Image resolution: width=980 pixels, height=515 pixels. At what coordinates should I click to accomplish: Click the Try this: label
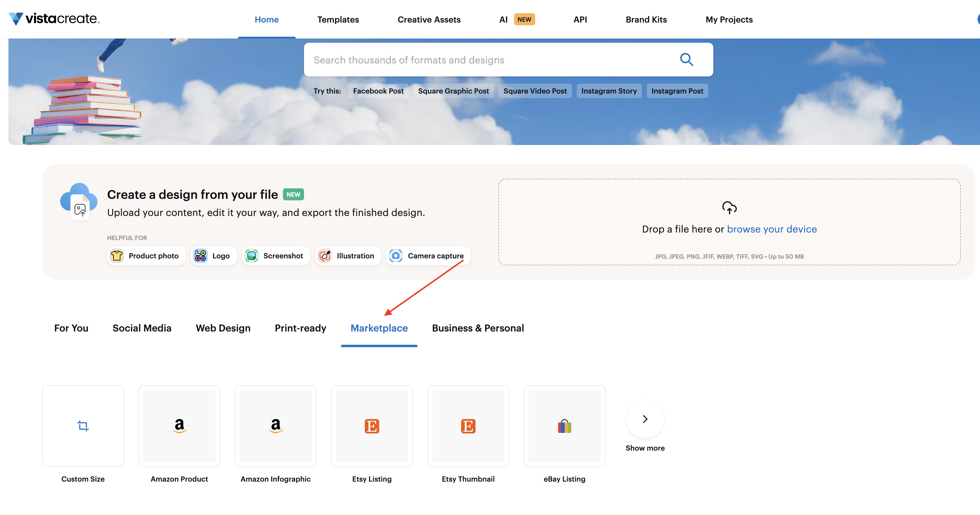tap(327, 91)
